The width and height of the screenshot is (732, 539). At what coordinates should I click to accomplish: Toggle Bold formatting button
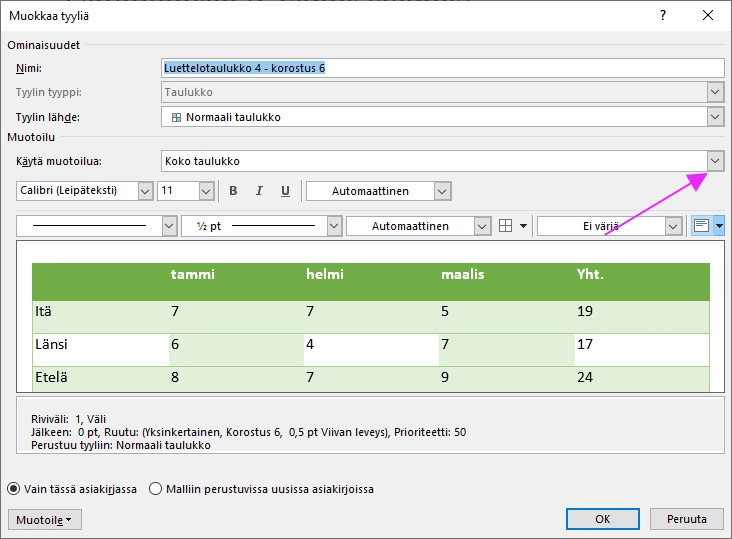(x=233, y=191)
